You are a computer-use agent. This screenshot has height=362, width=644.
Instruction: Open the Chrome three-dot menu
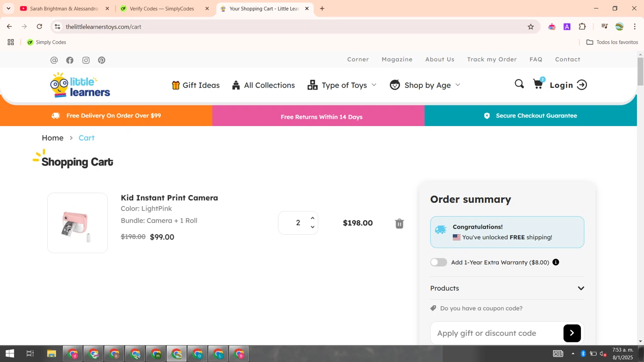635,27
